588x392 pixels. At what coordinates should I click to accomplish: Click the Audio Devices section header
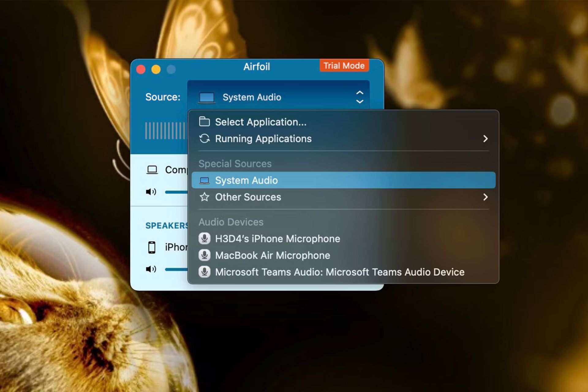[x=231, y=222]
